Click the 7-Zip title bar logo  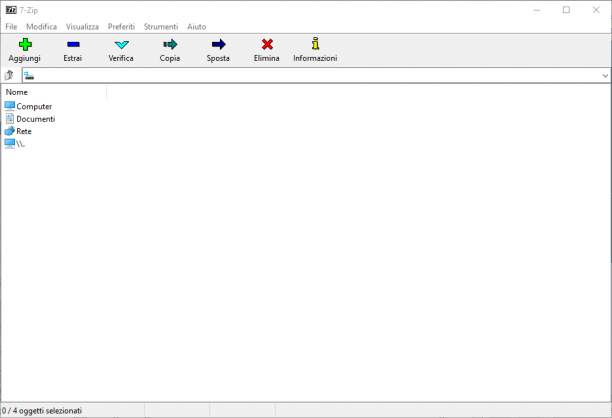click(x=11, y=10)
